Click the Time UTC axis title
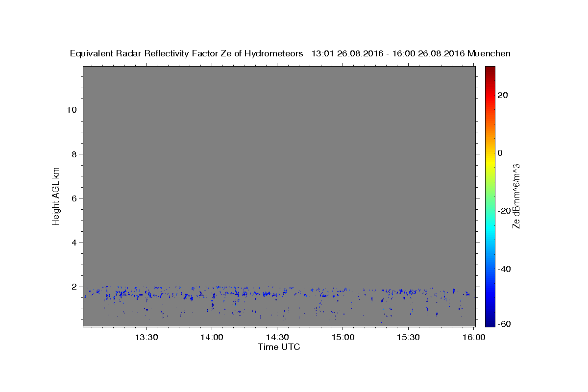 [x=279, y=347]
